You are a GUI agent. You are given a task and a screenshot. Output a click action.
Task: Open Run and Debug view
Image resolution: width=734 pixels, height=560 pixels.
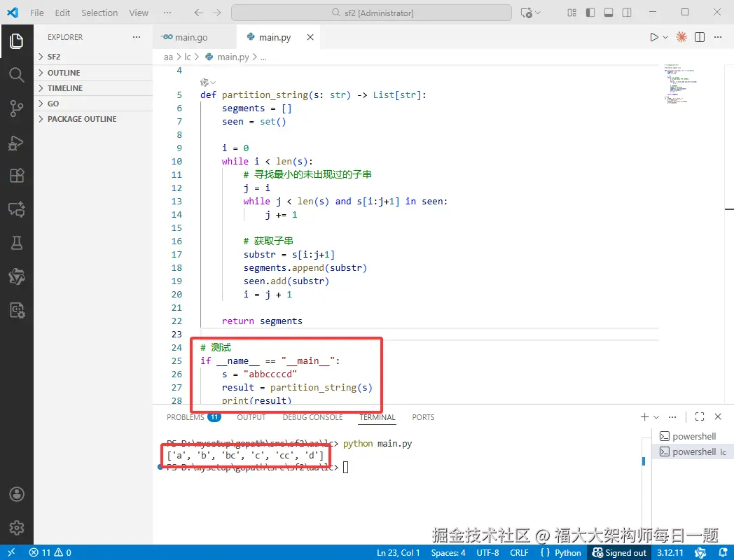[16, 142]
